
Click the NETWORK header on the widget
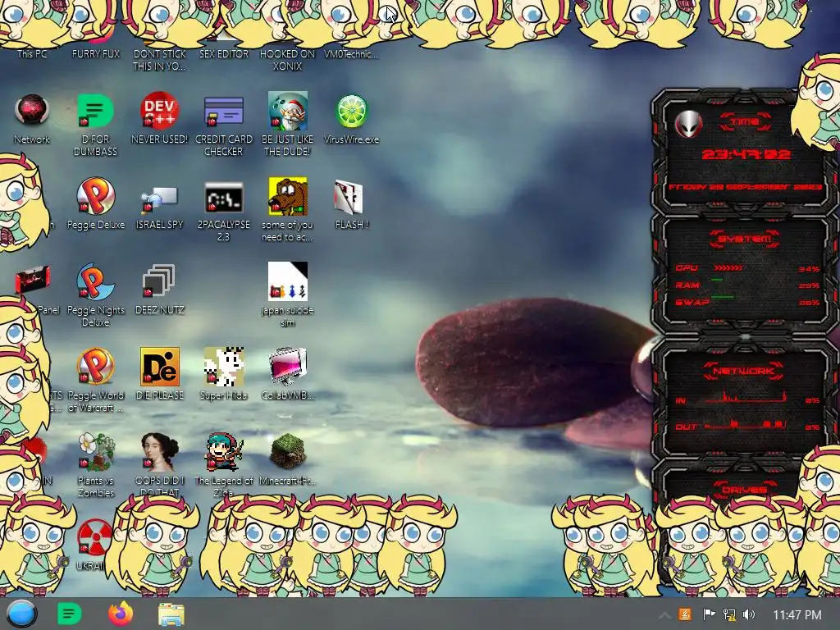click(x=744, y=370)
